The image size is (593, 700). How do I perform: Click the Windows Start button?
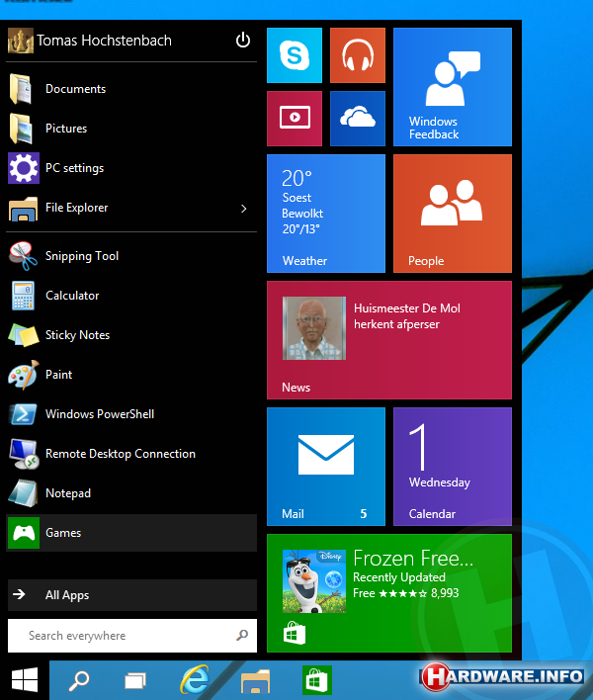point(25,680)
